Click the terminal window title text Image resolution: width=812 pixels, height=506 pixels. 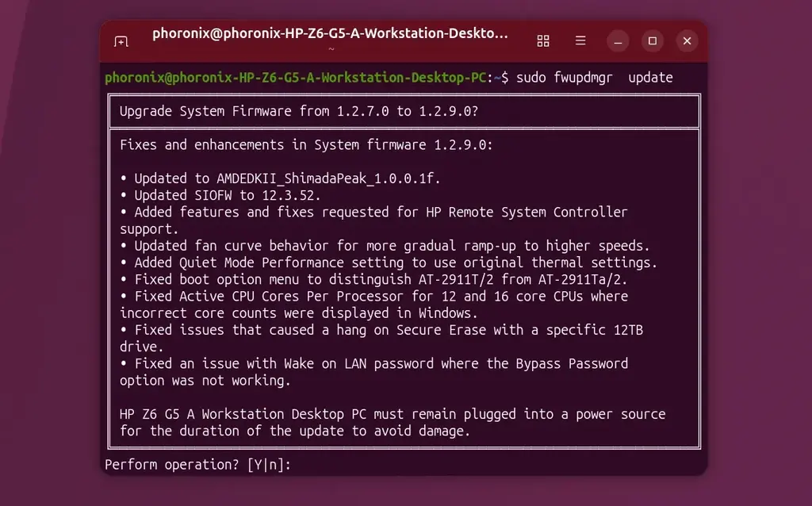click(330, 33)
